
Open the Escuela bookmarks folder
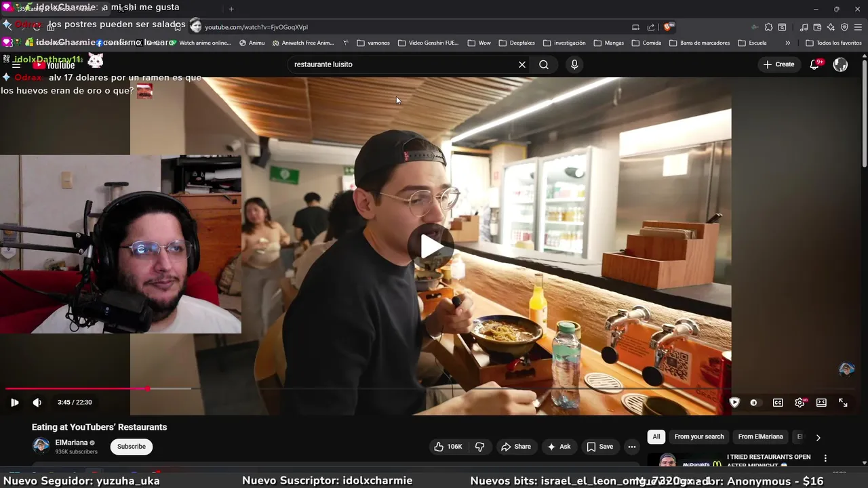click(x=752, y=43)
